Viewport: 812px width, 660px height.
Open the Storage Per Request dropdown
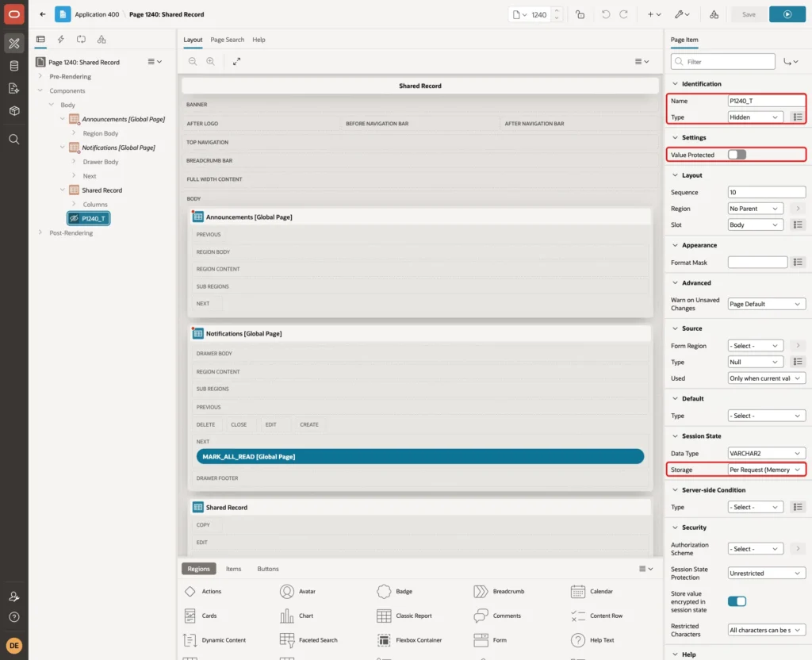[x=767, y=470]
